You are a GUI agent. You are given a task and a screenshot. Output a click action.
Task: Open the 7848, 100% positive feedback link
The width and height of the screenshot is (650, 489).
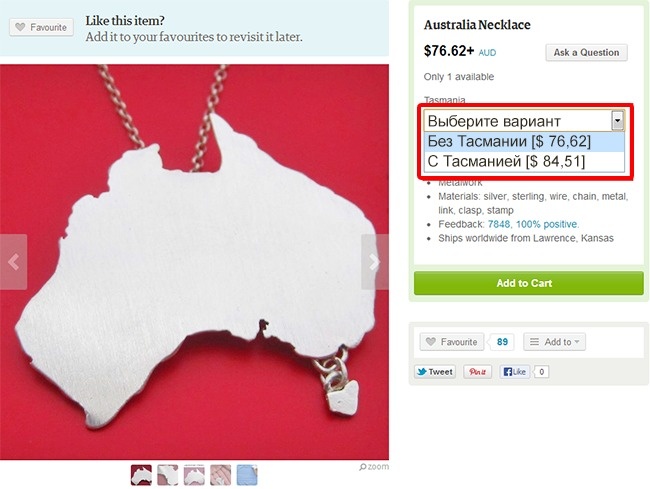pyautogui.click(x=533, y=224)
